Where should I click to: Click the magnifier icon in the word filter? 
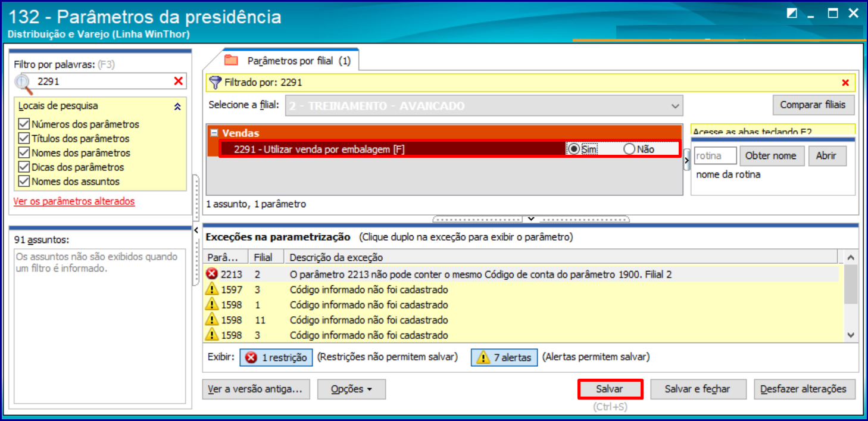coord(22,82)
